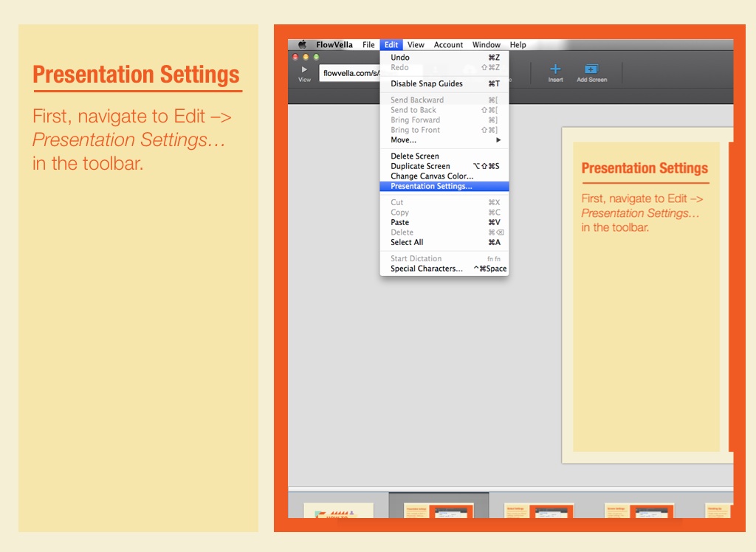The image size is (756, 552).
Task: Open the Window menu
Action: click(487, 45)
